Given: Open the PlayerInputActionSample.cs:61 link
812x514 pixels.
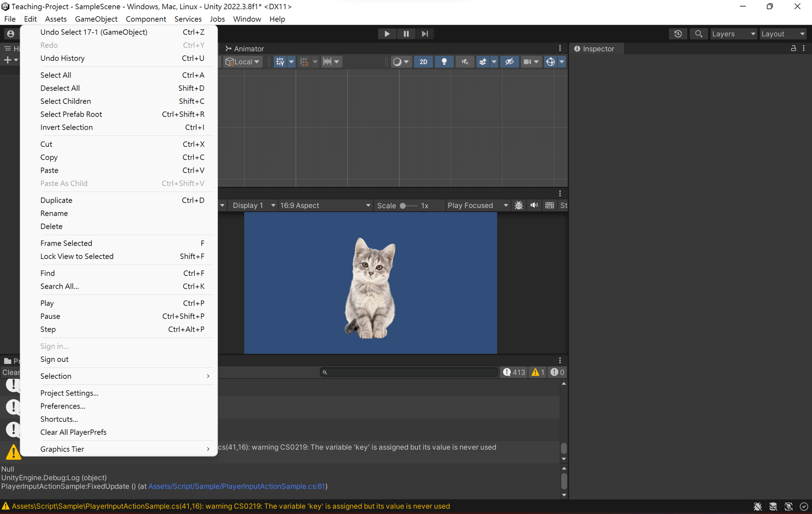Looking at the screenshot, I should tap(236, 486).
